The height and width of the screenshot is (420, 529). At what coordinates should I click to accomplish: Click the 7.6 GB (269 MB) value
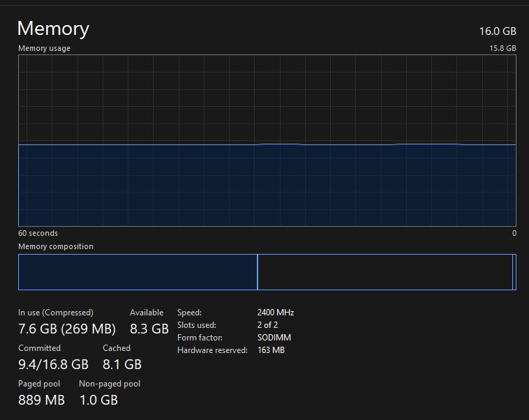point(67,329)
